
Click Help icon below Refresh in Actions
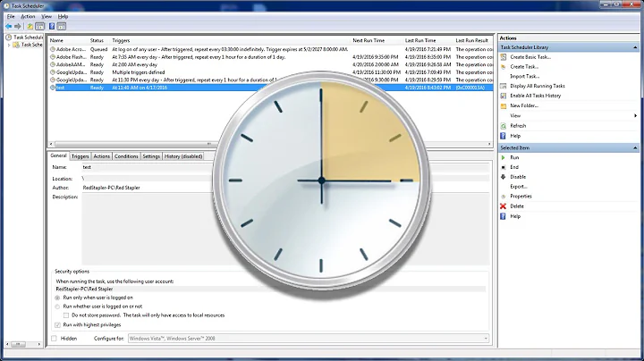pos(503,136)
